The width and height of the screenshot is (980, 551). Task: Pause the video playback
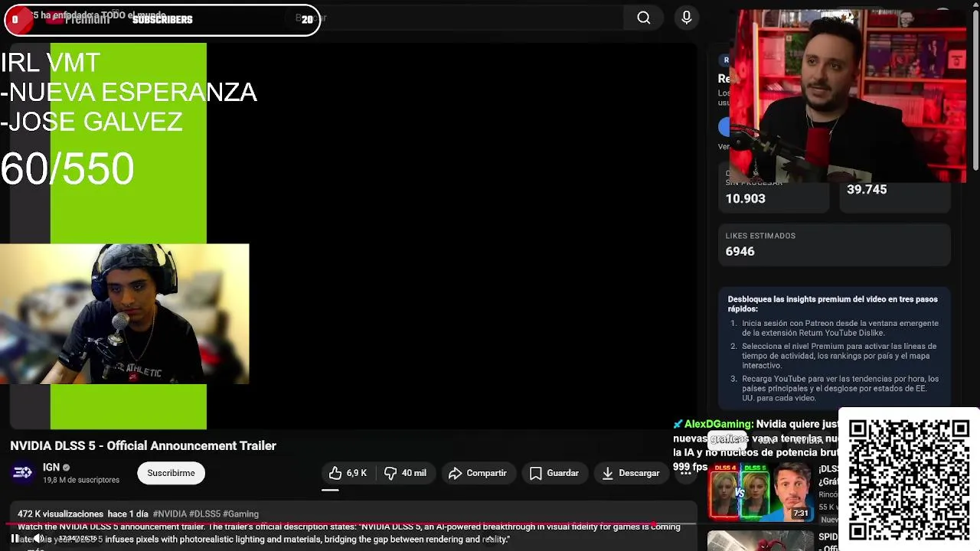15,539
